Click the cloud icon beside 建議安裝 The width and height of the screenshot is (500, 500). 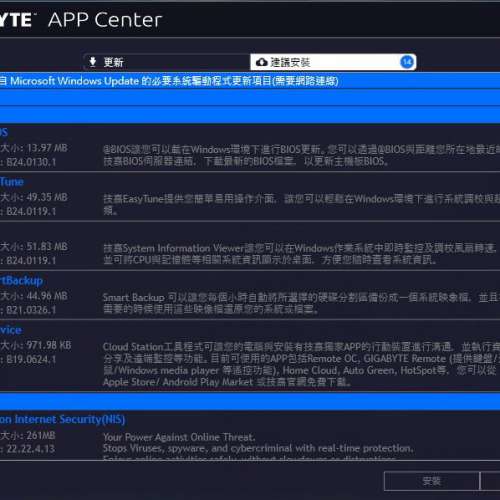tap(262, 62)
